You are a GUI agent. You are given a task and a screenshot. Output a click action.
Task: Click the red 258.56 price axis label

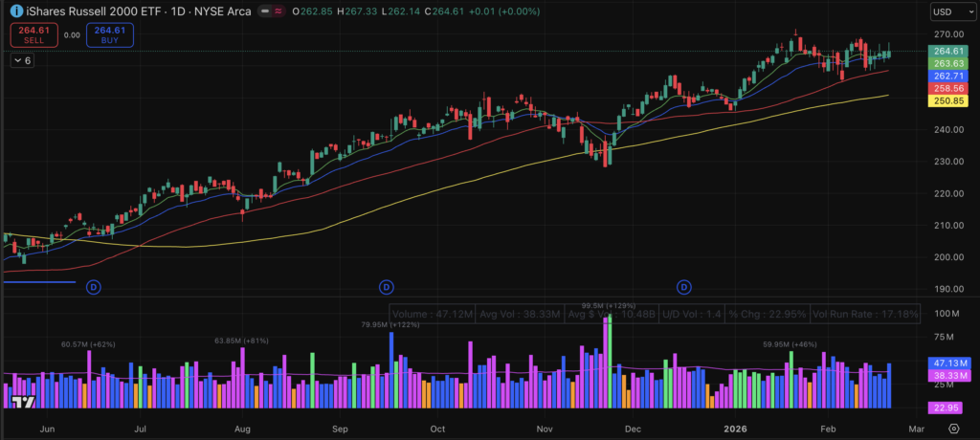(947, 88)
